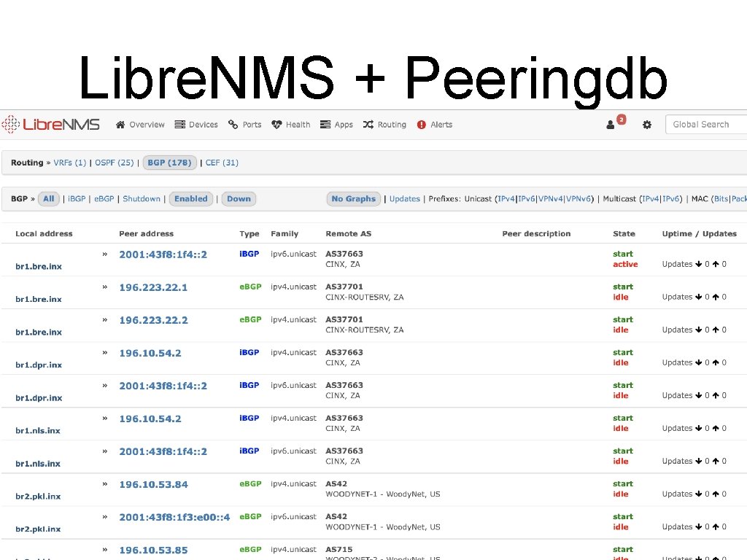This screenshot has width=747, height=560.
Task: Show Multicast IPv4 prefix graphs
Action: [x=651, y=199]
